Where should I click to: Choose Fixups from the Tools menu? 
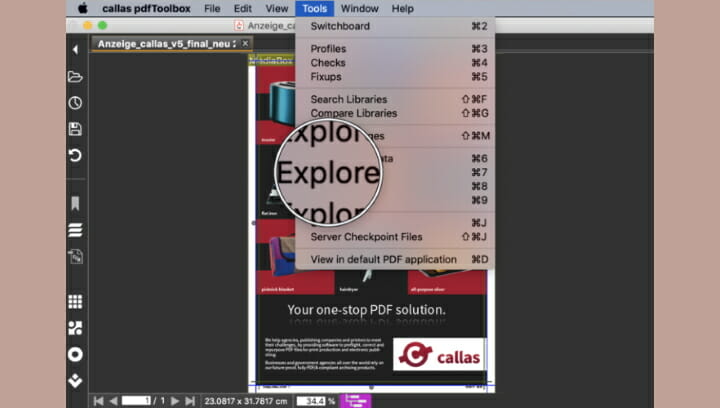coord(395,77)
